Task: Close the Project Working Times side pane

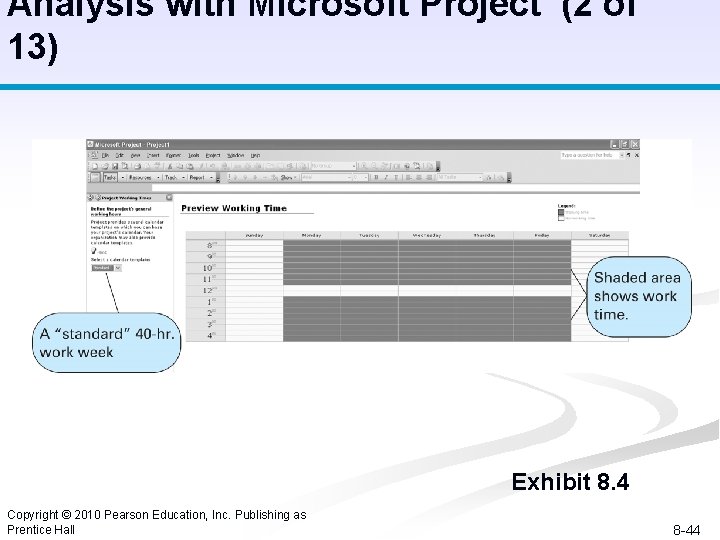Action: point(169,198)
